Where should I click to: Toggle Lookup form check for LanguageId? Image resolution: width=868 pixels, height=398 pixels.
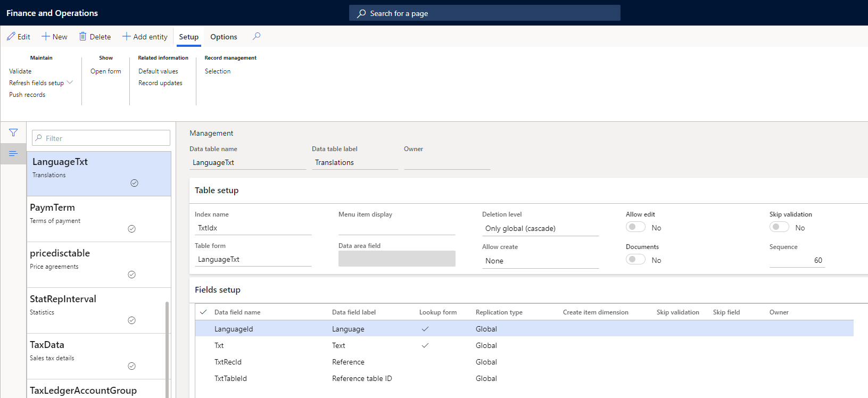click(425, 329)
